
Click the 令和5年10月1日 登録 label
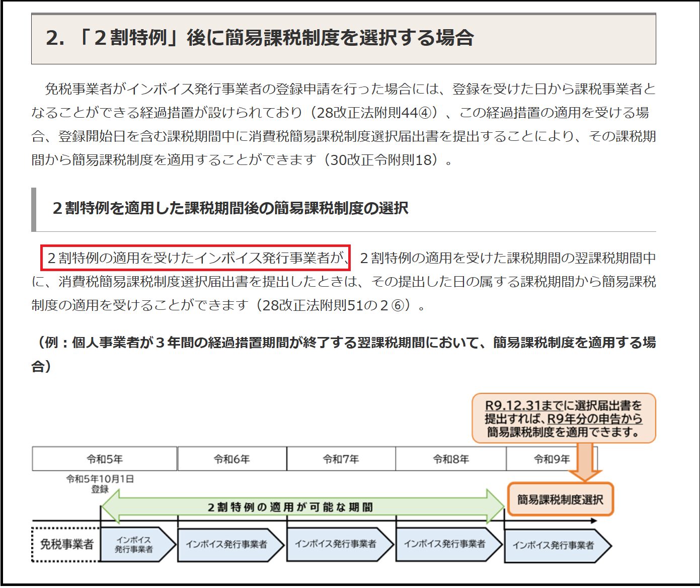(x=100, y=484)
